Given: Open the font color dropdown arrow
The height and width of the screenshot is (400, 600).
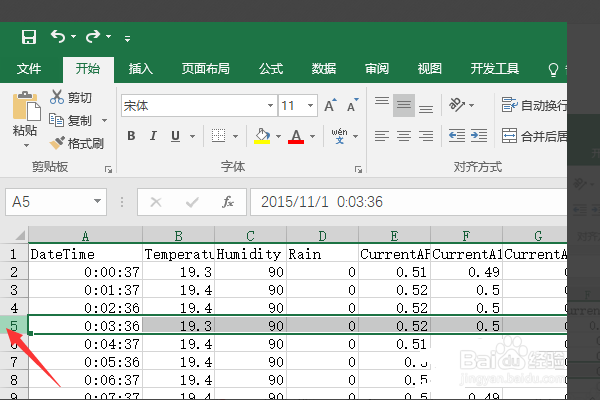Looking at the screenshot, I should pos(313,136).
